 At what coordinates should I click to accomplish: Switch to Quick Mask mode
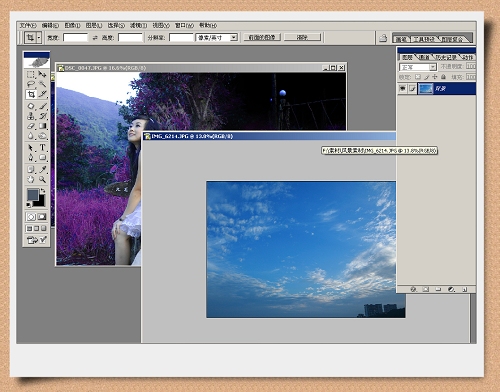click(42, 217)
